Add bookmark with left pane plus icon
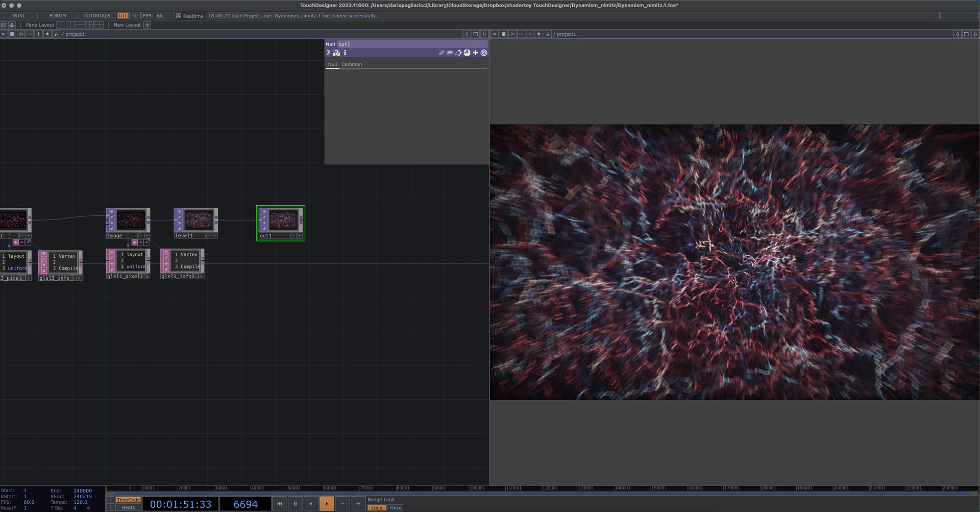This screenshot has width=980, height=512. [38, 34]
